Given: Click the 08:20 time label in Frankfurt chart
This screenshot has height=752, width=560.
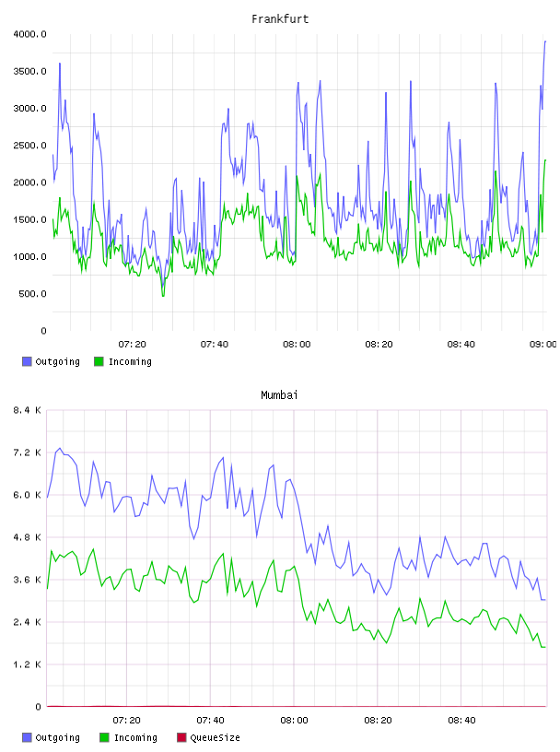Looking at the screenshot, I should (x=379, y=345).
